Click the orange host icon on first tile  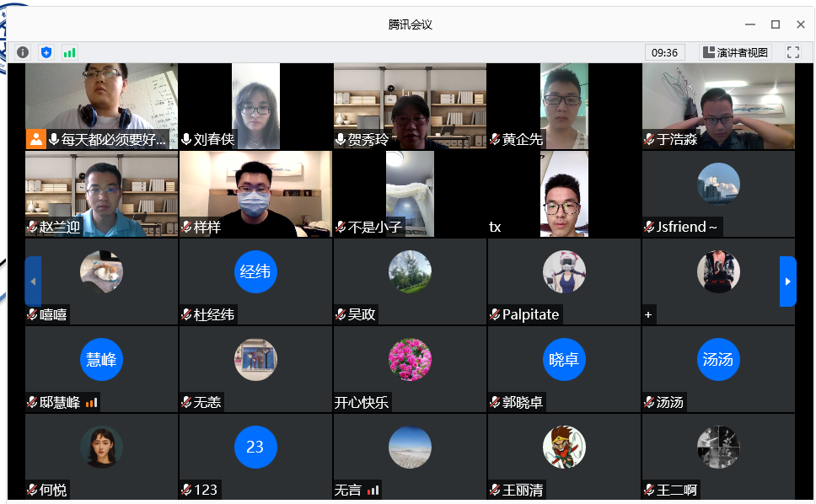click(36, 139)
